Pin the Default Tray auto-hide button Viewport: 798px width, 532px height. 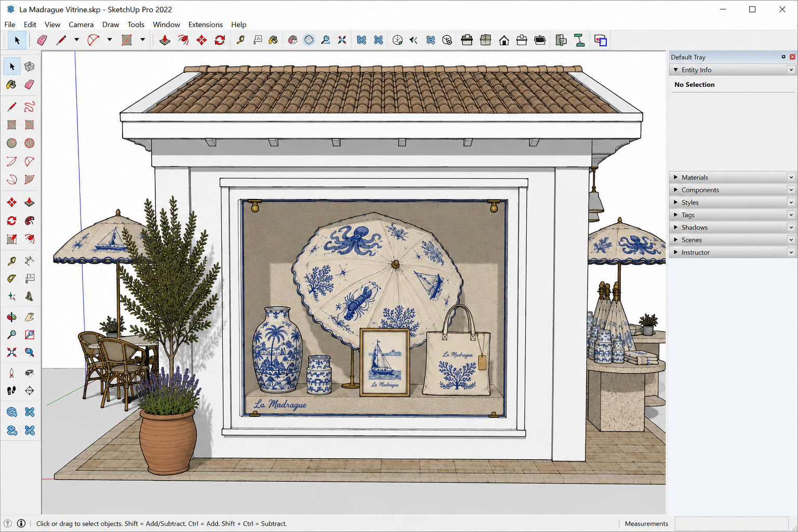pos(783,57)
